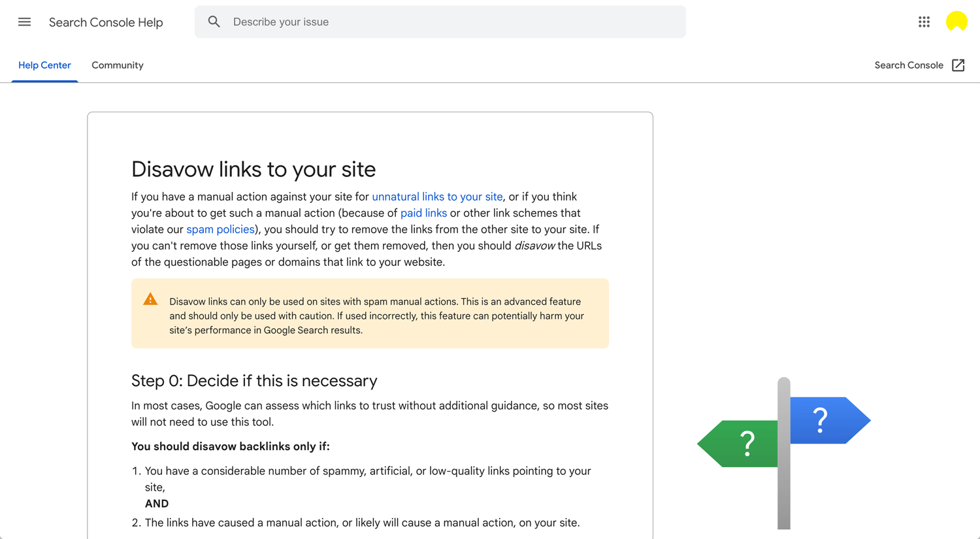Image resolution: width=980 pixels, height=539 pixels.
Task: Open the account profile avatar
Action: pyautogui.click(x=956, y=22)
